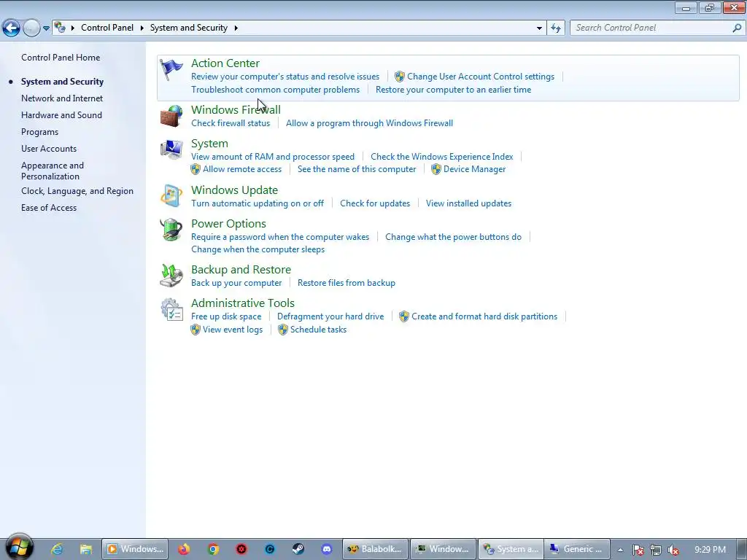Click Turn automatic updating on or off
This screenshot has width=747, height=560.
[x=258, y=203]
